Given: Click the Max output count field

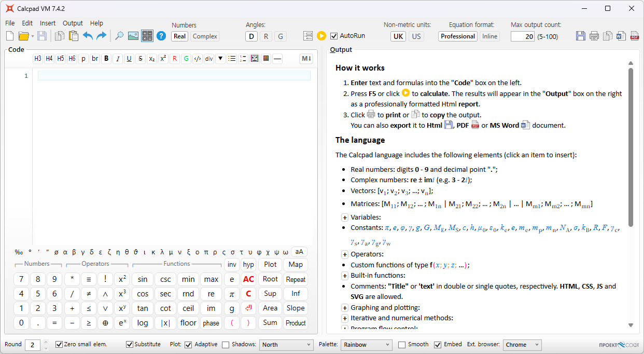Looking at the screenshot, I should [522, 36].
